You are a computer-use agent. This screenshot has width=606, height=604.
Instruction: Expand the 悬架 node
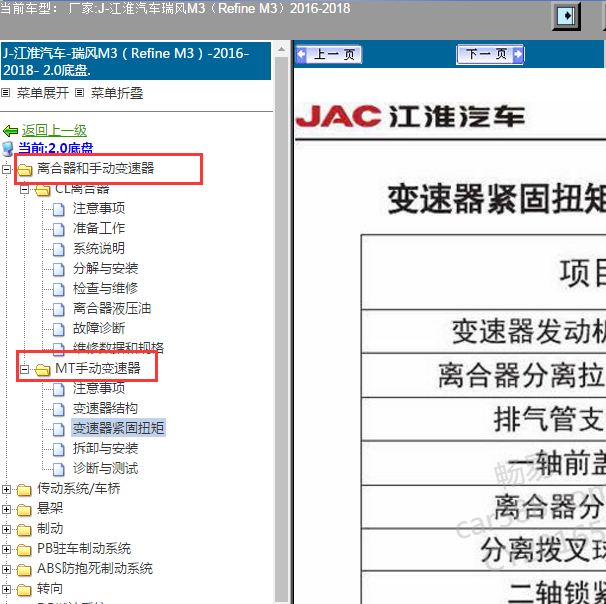(x=6, y=510)
